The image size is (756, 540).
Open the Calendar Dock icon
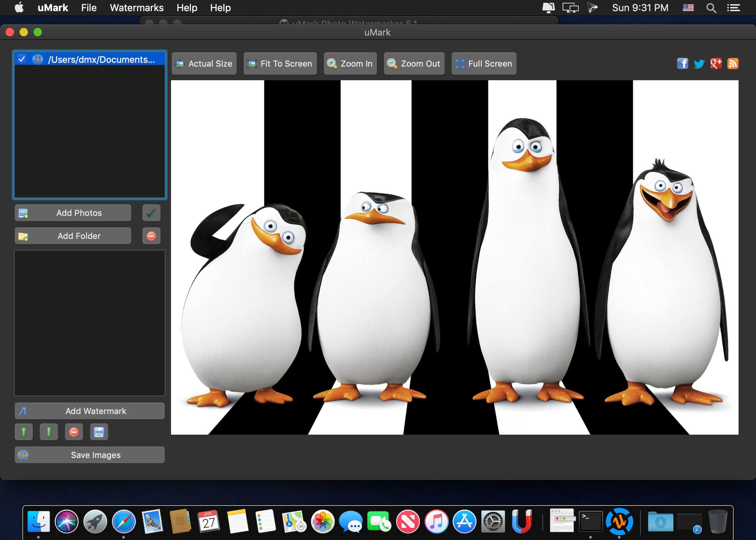pos(209,522)
